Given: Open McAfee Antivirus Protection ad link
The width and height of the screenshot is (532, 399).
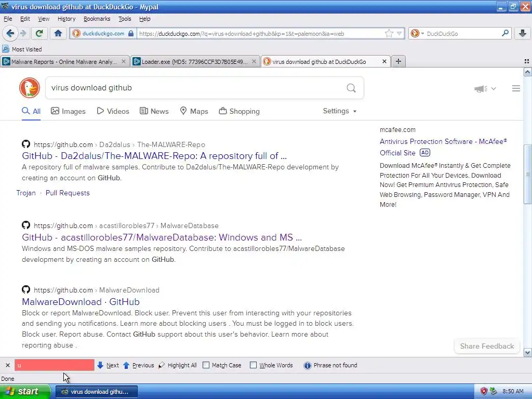Looking at the screenshot, I should 443,147.
